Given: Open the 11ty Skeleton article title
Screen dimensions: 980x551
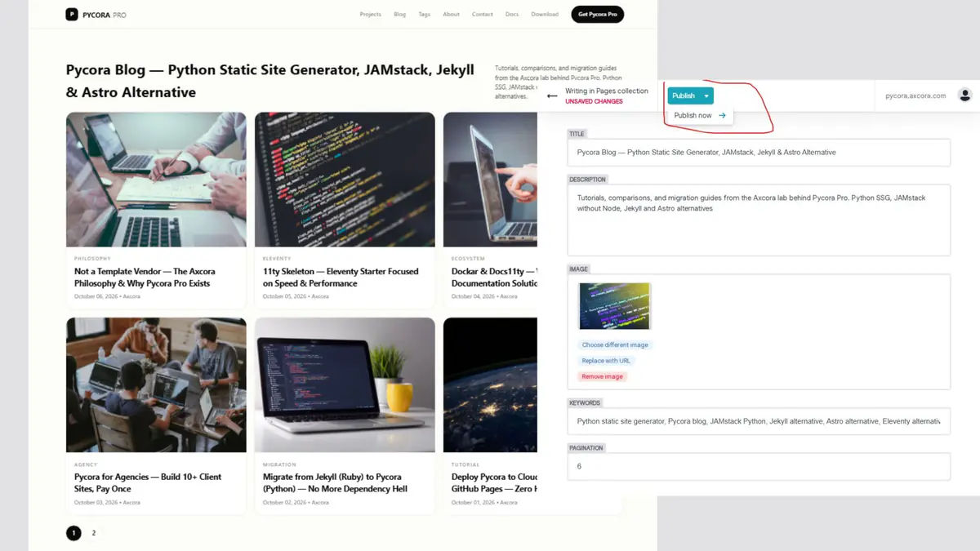Looking at the screenshot, I should (341, 278).
